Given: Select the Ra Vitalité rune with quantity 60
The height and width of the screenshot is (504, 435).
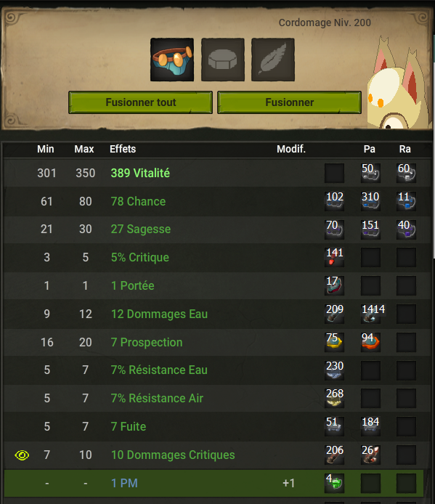Looking at the screenshot, I should click(406, 173).
